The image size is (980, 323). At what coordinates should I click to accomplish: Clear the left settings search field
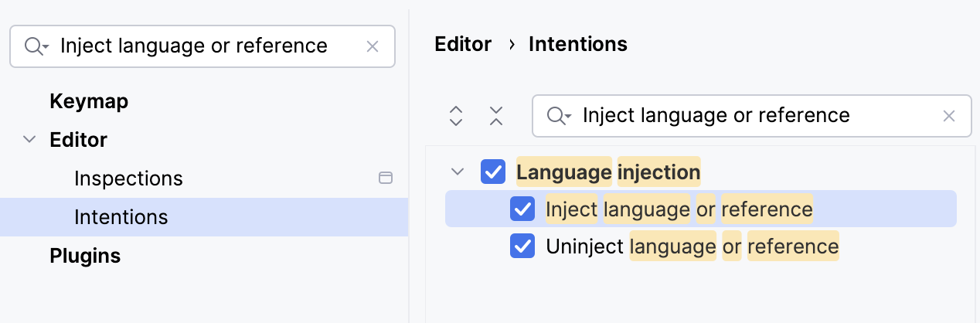coord(373,46)
